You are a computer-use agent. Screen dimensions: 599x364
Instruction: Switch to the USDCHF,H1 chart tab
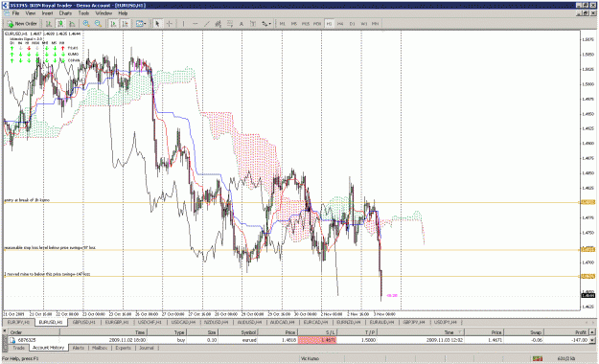[x=150, y=323]
